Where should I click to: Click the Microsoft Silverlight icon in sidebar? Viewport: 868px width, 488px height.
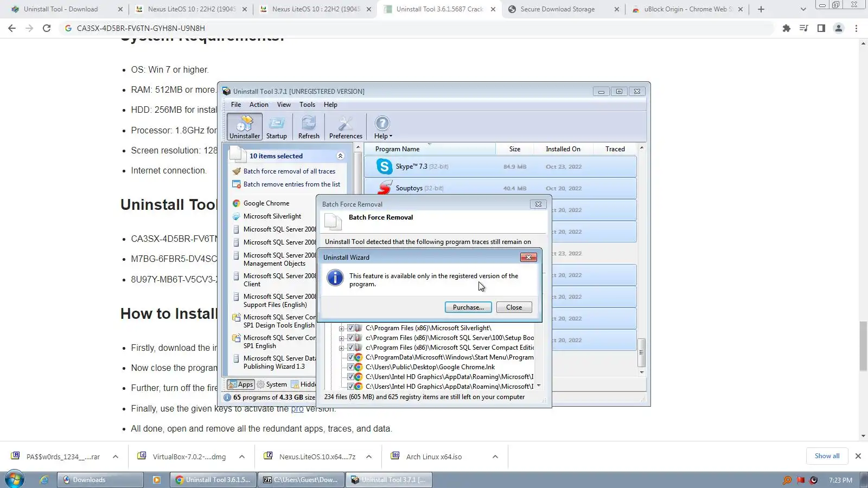[x=237, y=216]
